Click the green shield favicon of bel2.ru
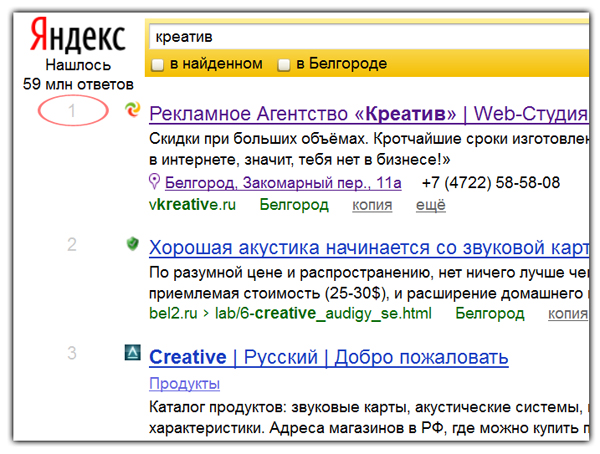This screenshot has width=600, height=454. [x=132, y=244]
